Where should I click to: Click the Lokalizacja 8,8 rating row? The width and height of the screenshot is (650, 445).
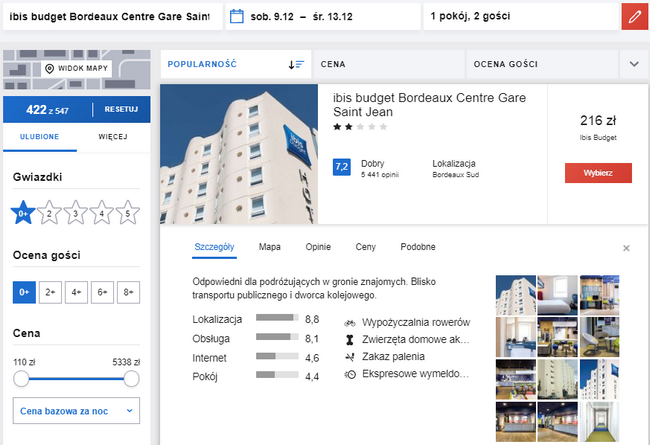pyautogui.click(x=256, y=319)
